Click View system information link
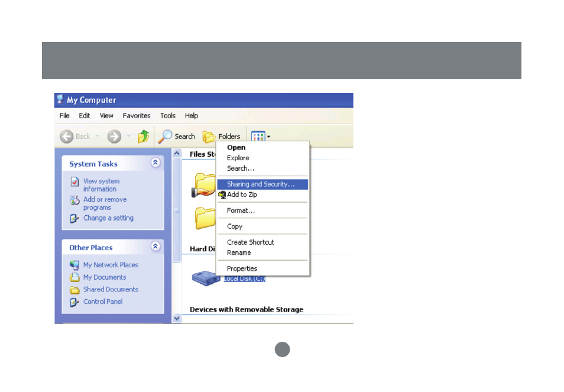 [x=102, y=185]
